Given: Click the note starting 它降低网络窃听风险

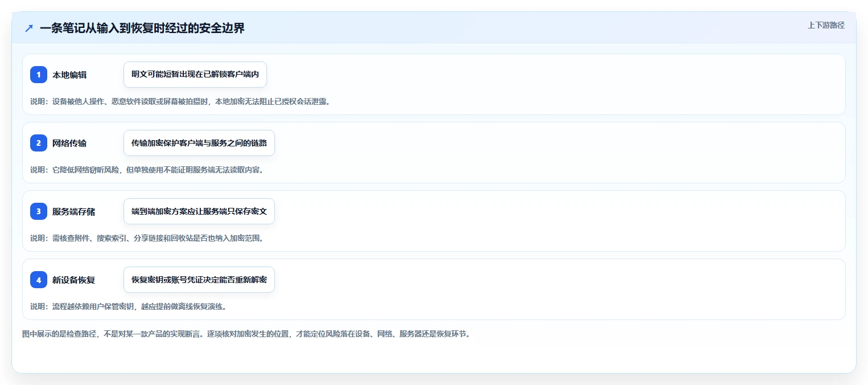Looking at the screenshot, I should (147, 170).
